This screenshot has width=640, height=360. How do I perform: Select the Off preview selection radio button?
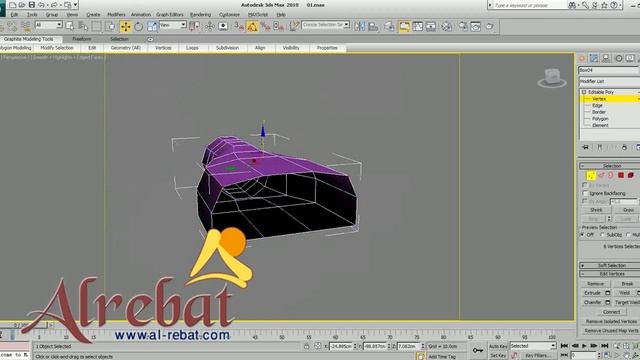point(582,235)
